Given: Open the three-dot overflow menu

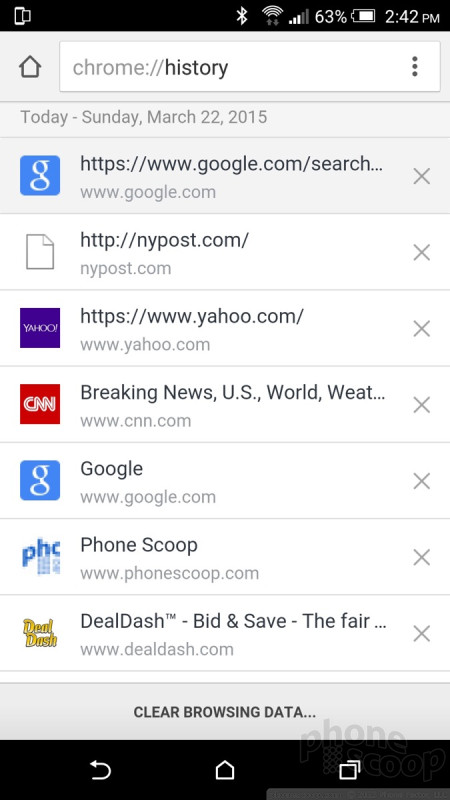Looking at the screenshot, I should tap(415, 67).
